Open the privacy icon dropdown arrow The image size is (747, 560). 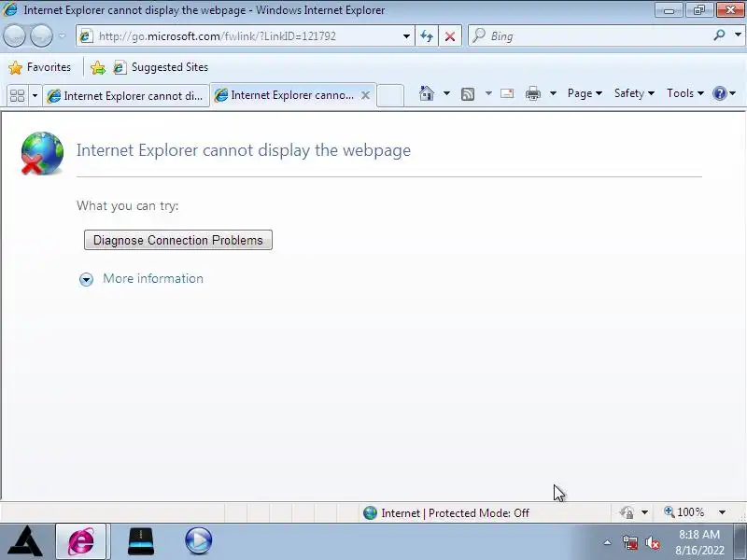pos(644,512)
